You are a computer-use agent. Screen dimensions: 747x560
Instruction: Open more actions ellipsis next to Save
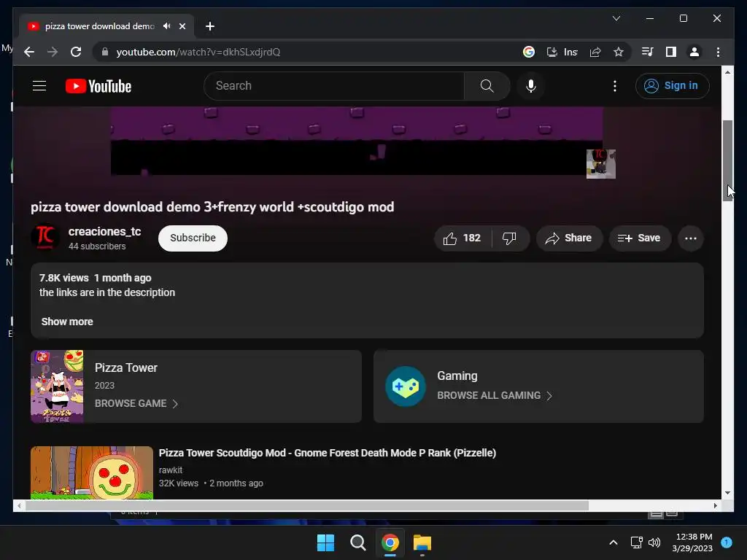click(690, 238)
